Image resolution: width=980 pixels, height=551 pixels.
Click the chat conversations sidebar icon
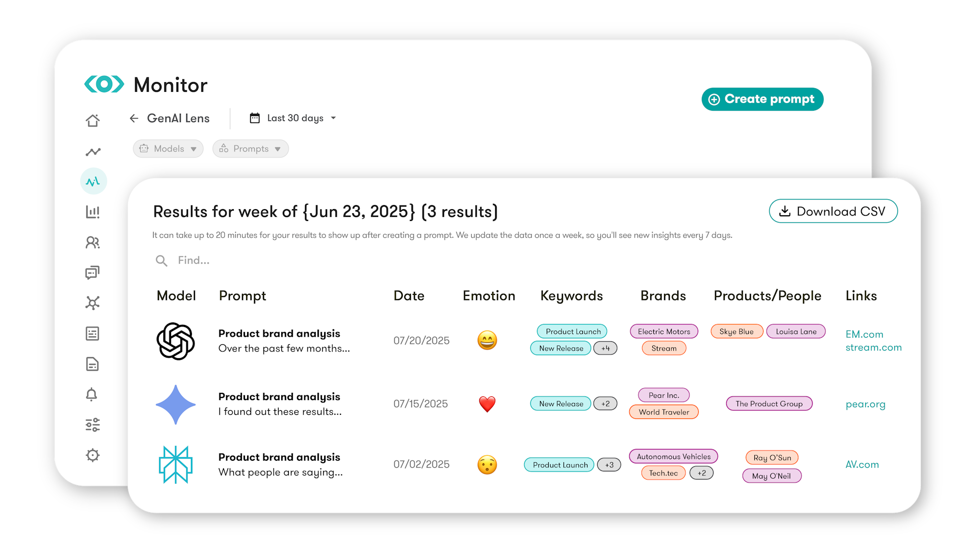(92, 272)
